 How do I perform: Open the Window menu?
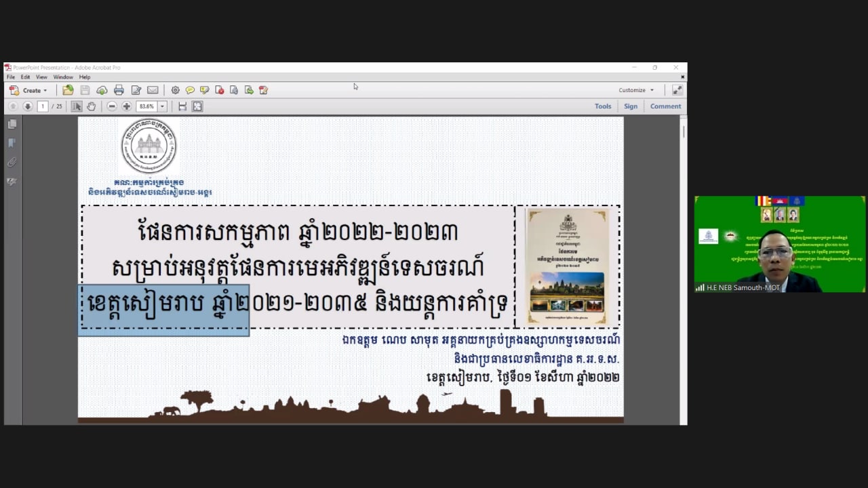63,77
